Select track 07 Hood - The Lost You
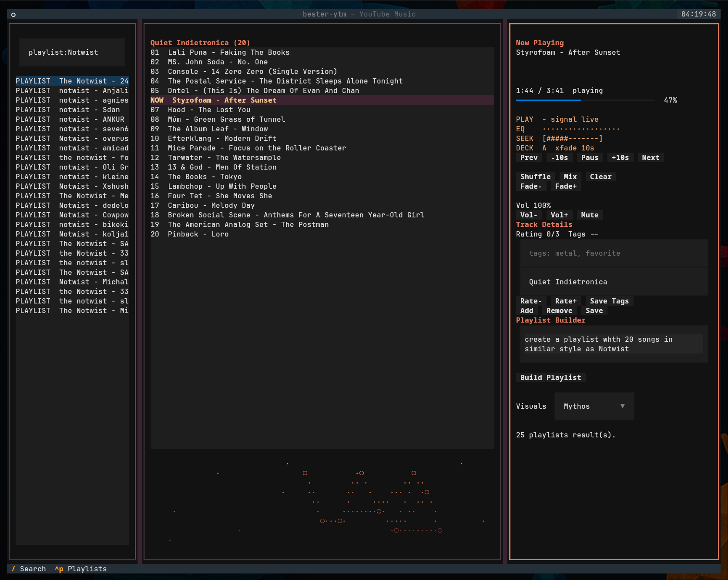The height and width of the screenshot is (580, 728). (x=322, y=110)
